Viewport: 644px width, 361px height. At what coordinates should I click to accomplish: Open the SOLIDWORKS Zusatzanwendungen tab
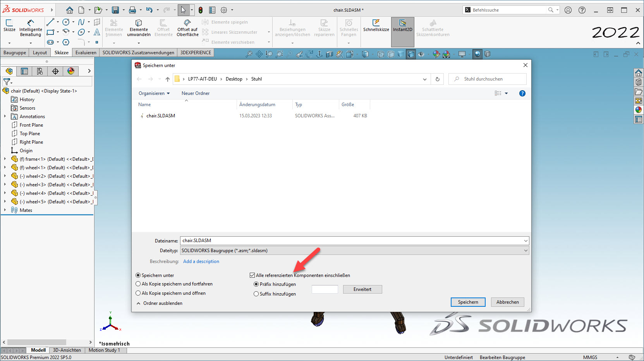pos(138,53)
